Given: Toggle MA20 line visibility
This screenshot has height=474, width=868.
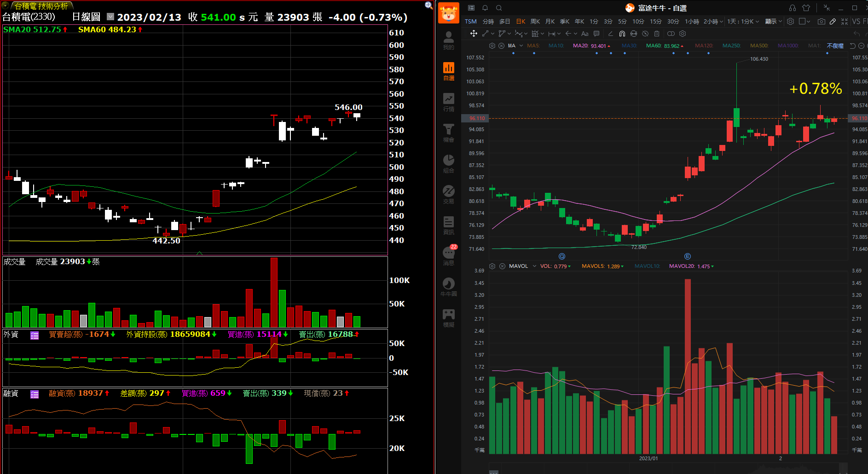Looking at the screenshot, I should [591, 46].
